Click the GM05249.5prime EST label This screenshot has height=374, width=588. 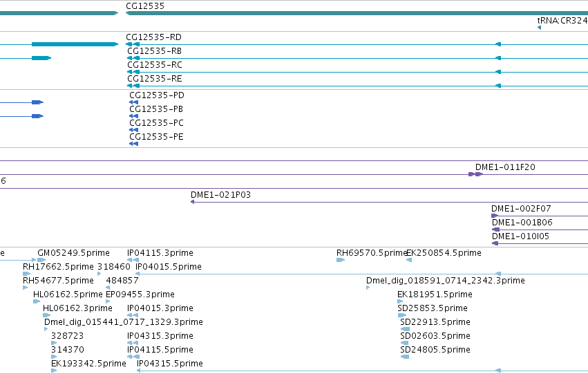(73, 253)
